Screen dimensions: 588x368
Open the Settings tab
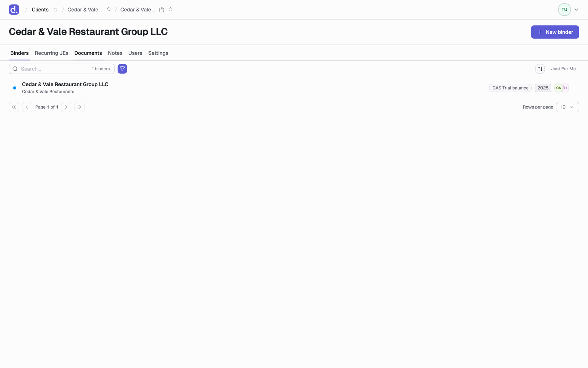tap(158, 53)
